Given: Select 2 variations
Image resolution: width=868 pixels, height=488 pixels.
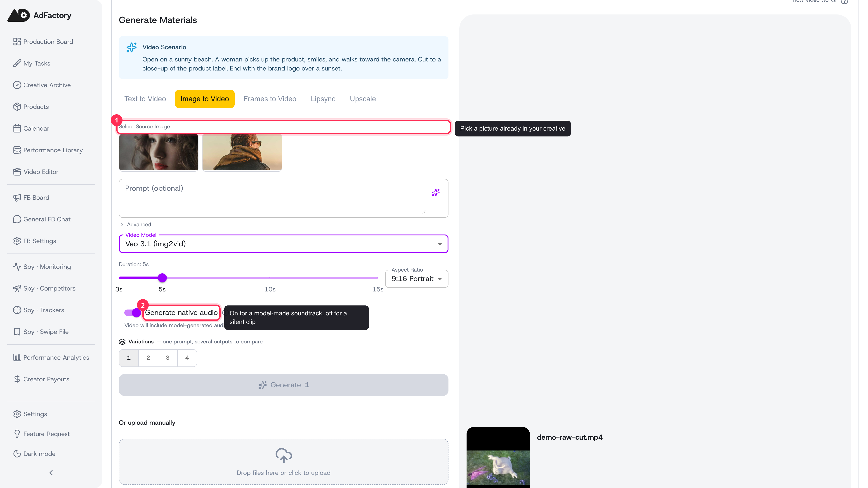Looking at the screenshot, I should point(148,358).
